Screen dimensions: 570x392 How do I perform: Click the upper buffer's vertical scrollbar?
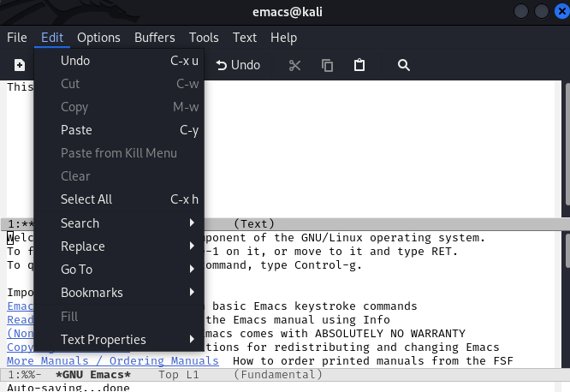567,146
